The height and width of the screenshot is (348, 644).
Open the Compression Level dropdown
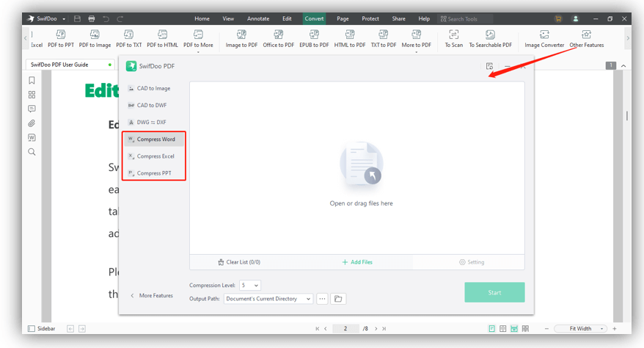[x=249, y=285]
